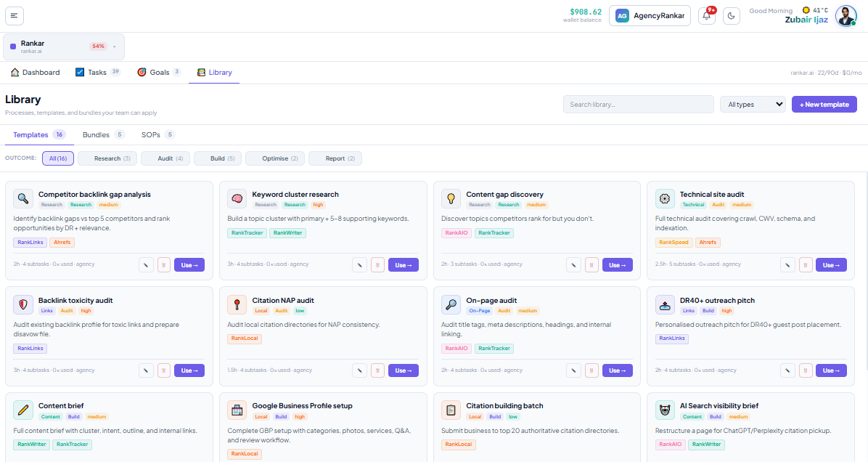
Task: Edit the Content gap discovery template
Action: click(573, 265)
